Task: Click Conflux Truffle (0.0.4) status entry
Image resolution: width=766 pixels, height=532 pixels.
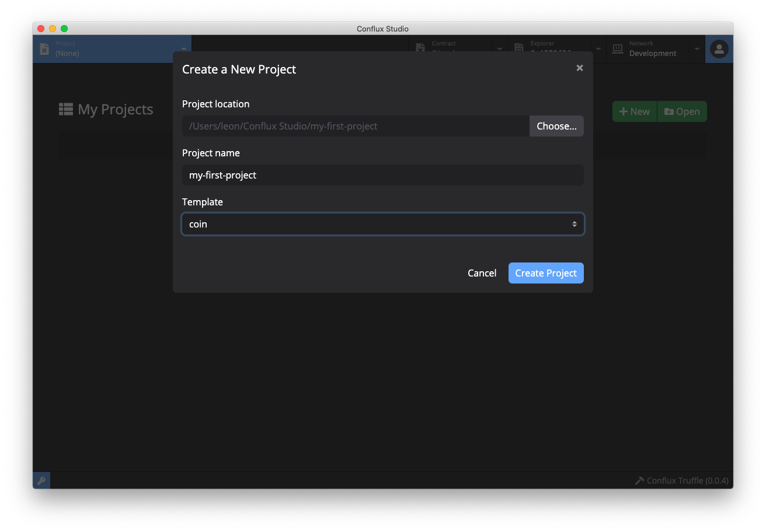Action: (x=682, y=481)
